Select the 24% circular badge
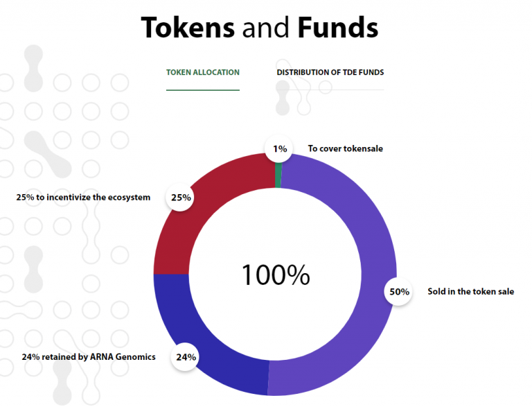 186,357
